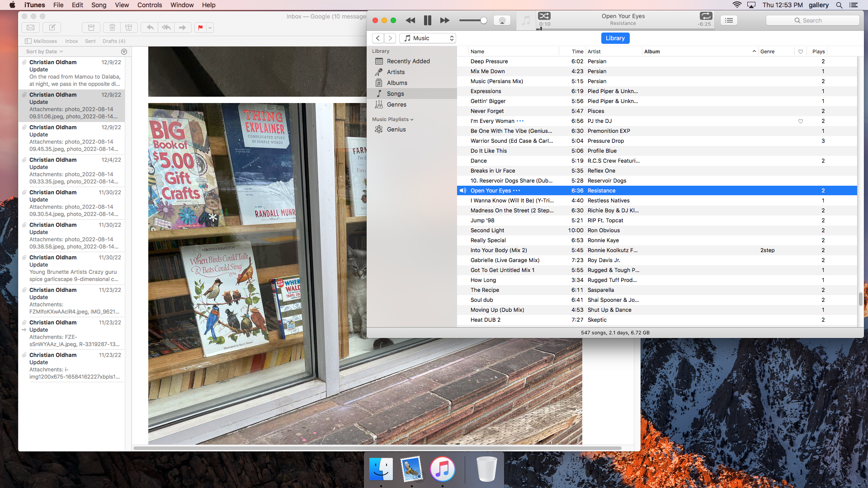Viewport: 868px width, 488px height.
Task: Open Drafts (4) in Mail favorites bar
Action: click(114, 41)
